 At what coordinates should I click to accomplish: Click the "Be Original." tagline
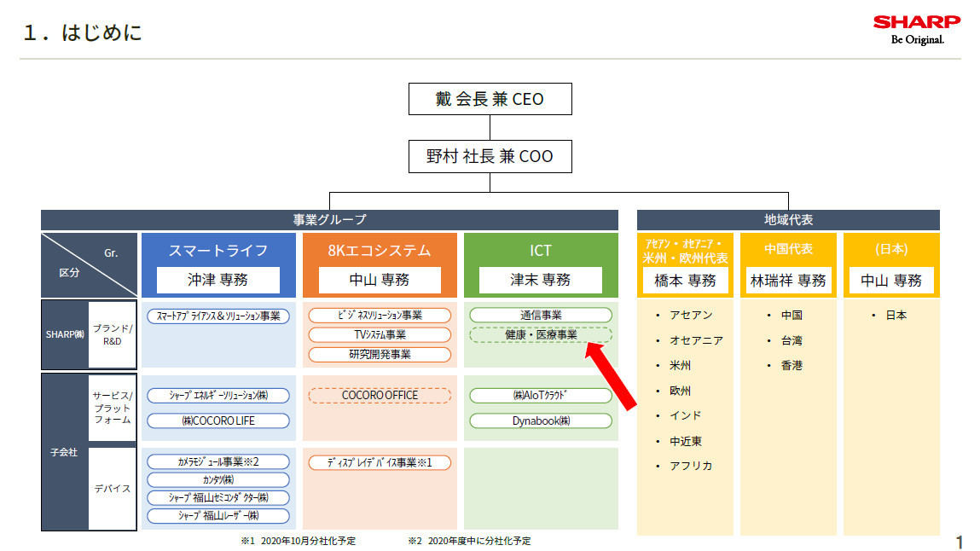[x=918, y=39]
